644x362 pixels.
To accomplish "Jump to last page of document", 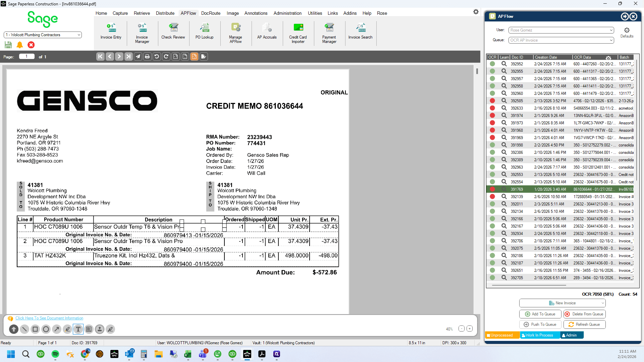I will [128, 57].
